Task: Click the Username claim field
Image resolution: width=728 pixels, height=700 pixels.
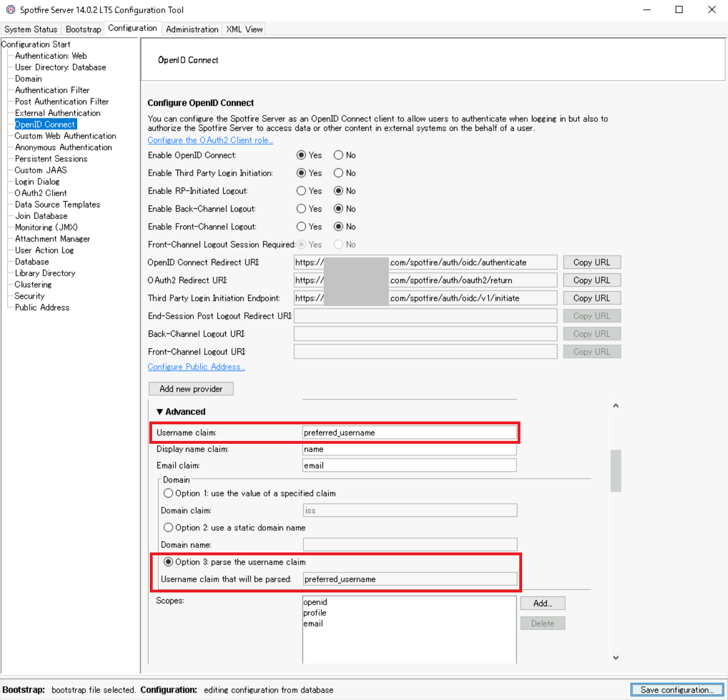Action: [x=409, y=432]
